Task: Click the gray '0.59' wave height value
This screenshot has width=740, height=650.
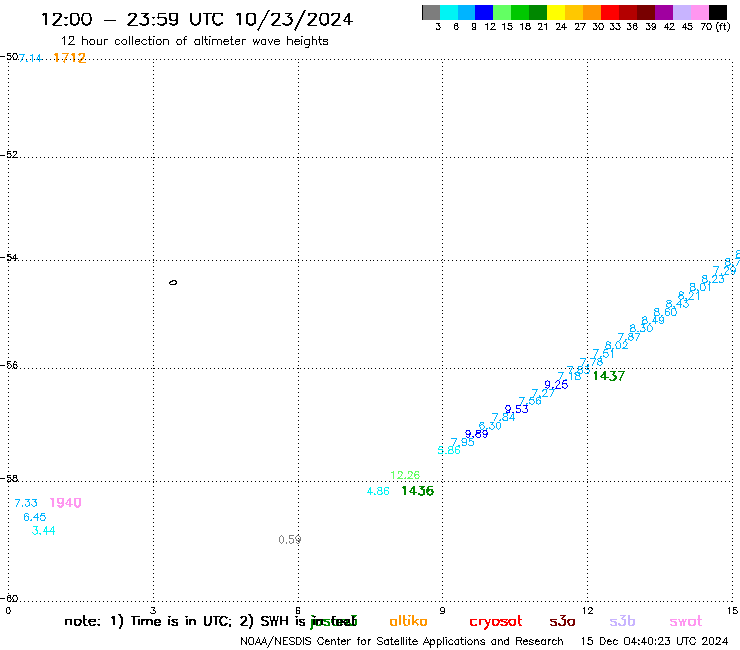Action: point(290,540)
